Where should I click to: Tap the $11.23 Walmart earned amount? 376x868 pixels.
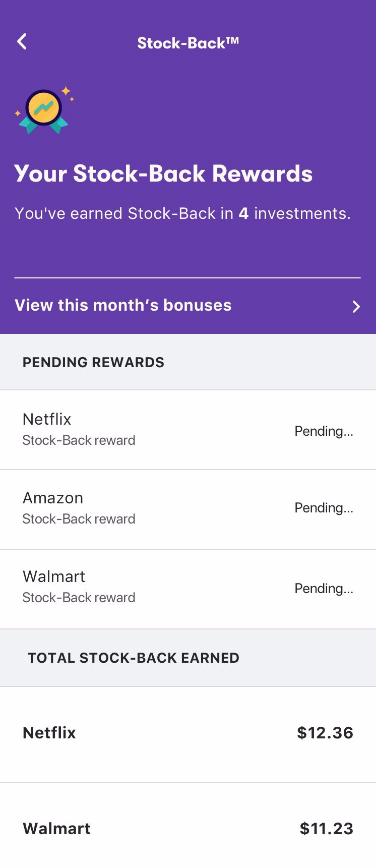click(327, 829)
